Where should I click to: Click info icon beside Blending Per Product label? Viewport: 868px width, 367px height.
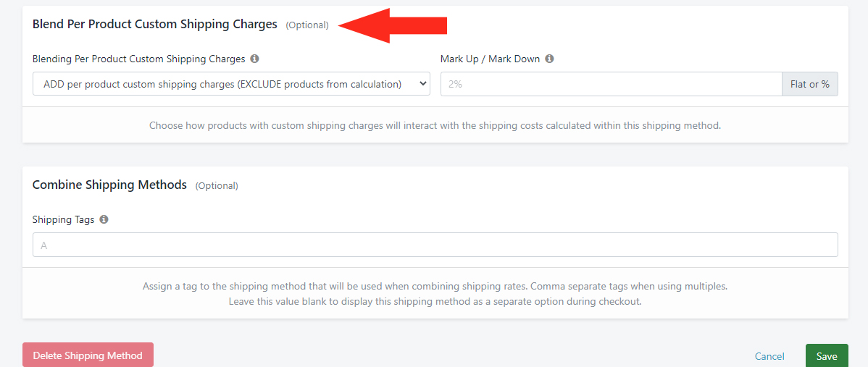point(254,59)
